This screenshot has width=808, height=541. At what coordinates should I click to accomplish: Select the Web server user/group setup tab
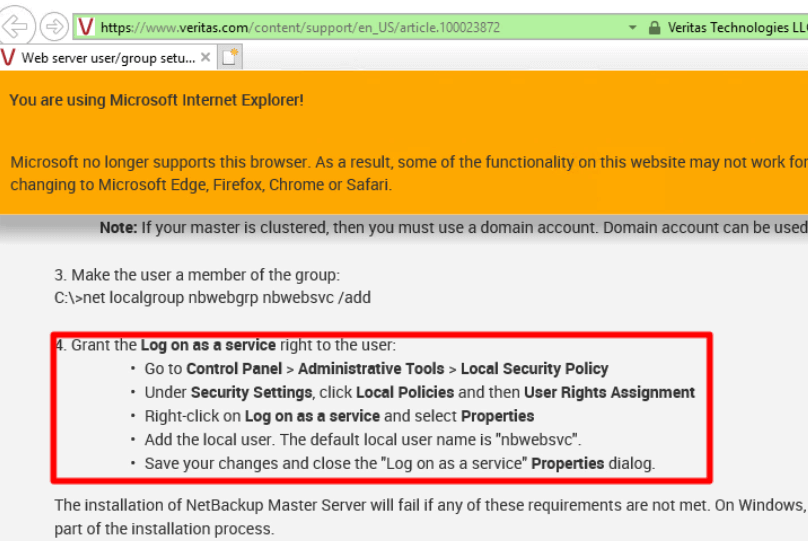(108, 58)
